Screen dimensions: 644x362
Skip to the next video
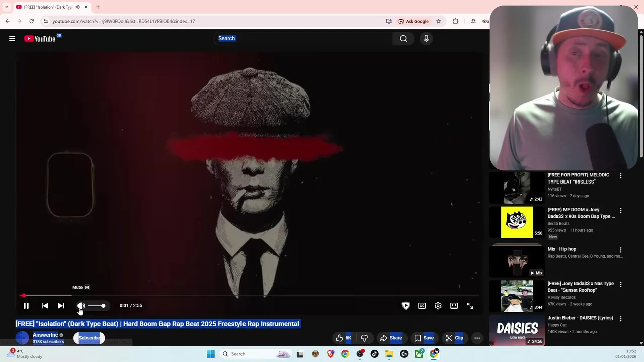point(61,306)
